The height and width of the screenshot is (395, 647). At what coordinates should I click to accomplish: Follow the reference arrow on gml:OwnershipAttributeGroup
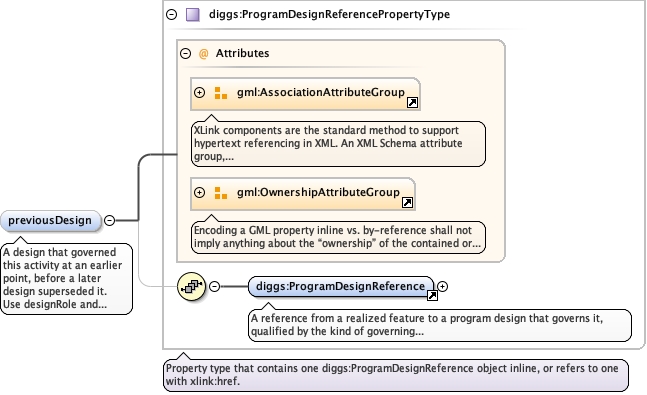[407, 202]
